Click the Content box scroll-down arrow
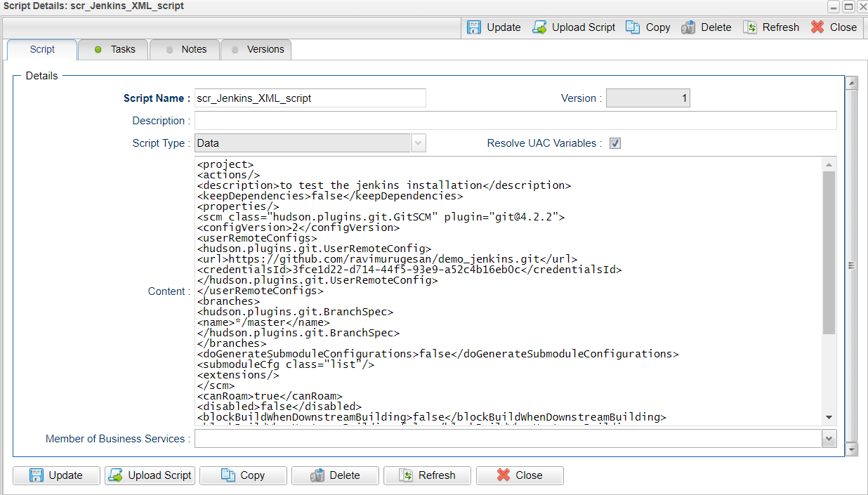The width and height of the screenshot is (868, 495). click(829, 418)
